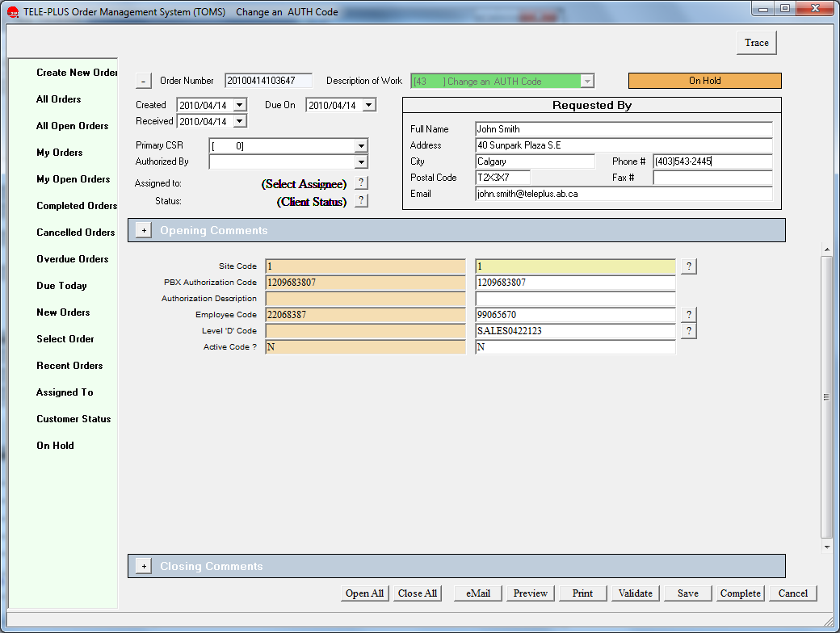Open Customer Status in sidebar
Viewport: 840px width, 633px height.
(x=74, y=419)
